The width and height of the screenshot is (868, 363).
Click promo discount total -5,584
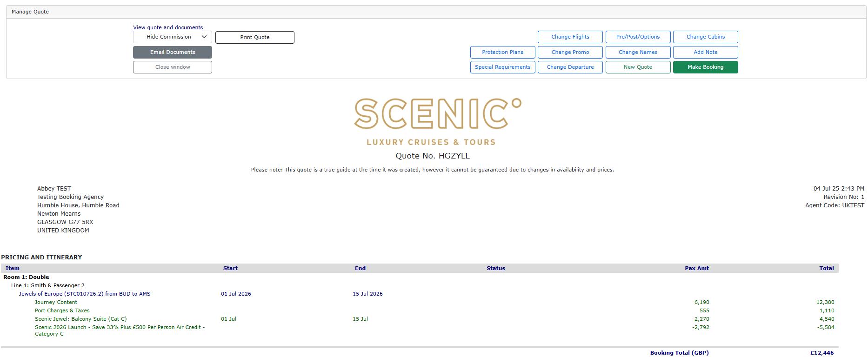coord(826,327)
